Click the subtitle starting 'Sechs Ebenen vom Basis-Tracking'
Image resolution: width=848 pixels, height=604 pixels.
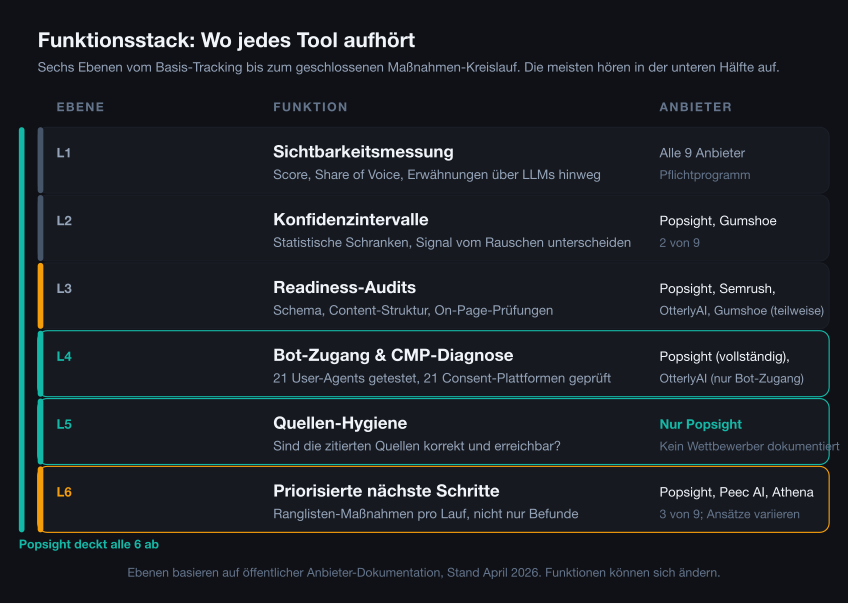408,68
